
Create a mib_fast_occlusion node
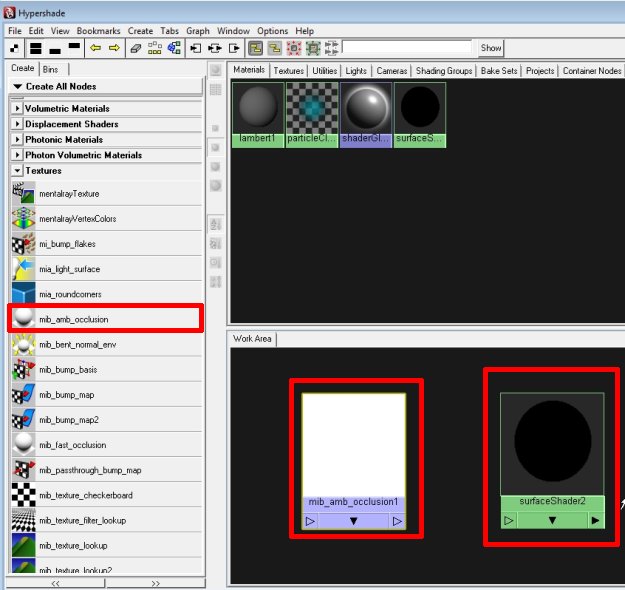(106, 445)
